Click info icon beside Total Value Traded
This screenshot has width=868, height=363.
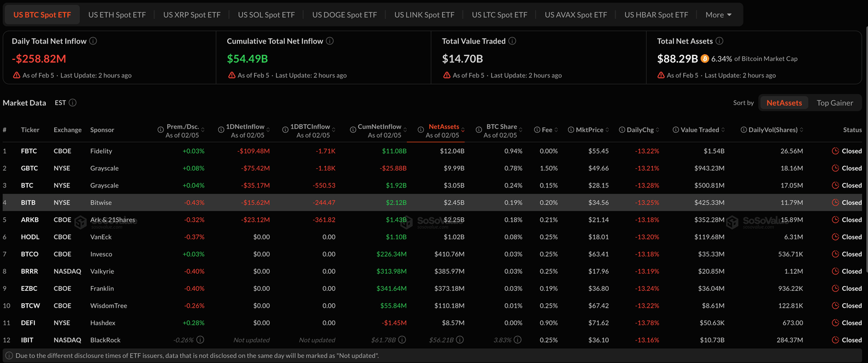pyautogui.click(x=512, y=41)
